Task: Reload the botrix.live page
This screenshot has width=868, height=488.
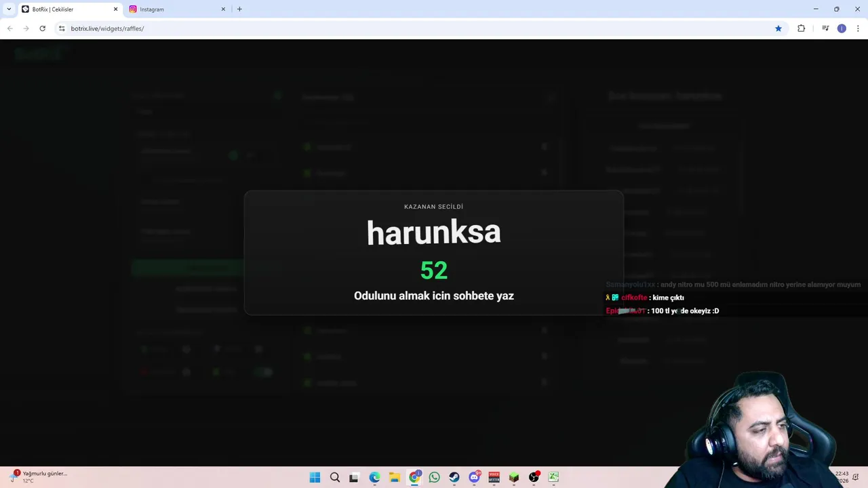Action: click(x=42, y=28)
